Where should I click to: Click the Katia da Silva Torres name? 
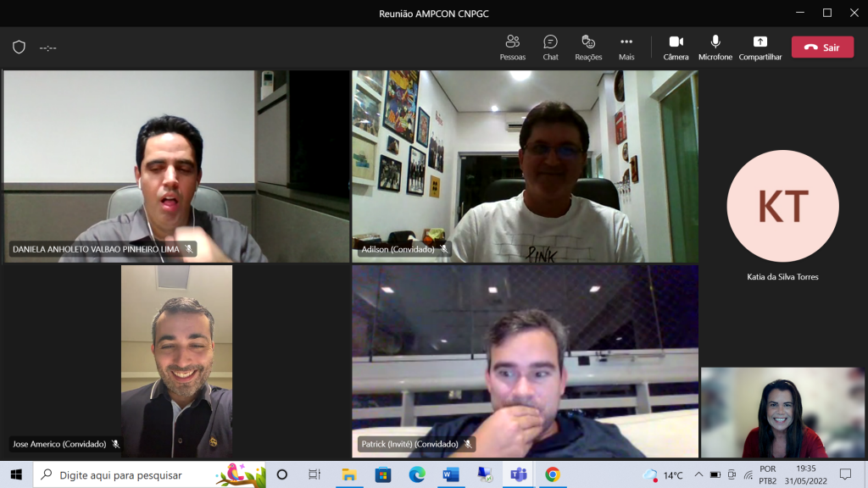[782, 277]
